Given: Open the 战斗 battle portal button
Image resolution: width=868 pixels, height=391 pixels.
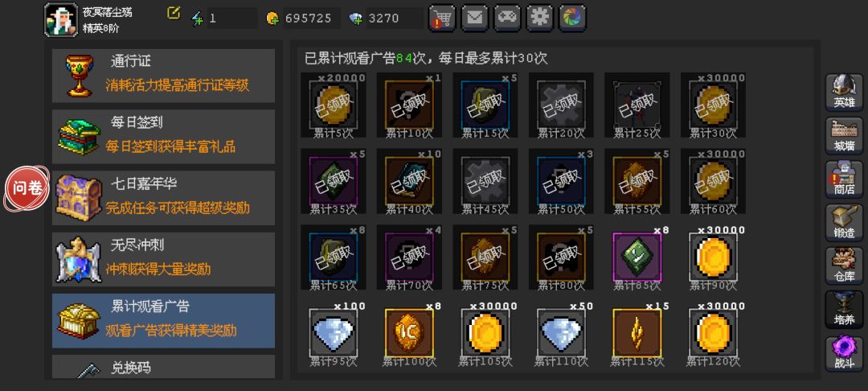Looking at the screenshot, I should pos(844,353).
